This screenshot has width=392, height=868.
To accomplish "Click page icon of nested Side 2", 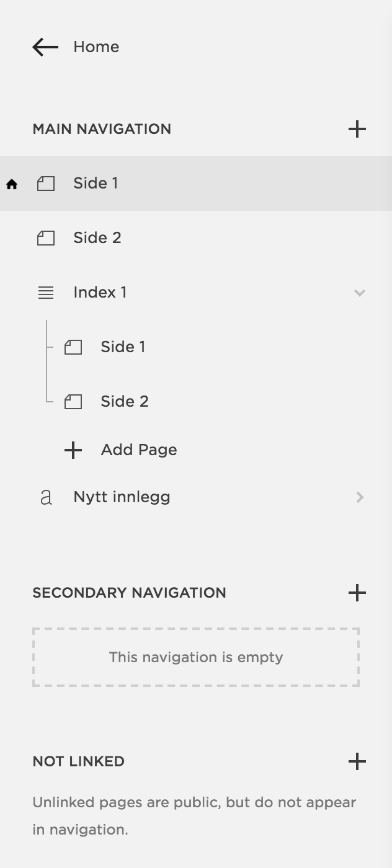I will point(73,402).
